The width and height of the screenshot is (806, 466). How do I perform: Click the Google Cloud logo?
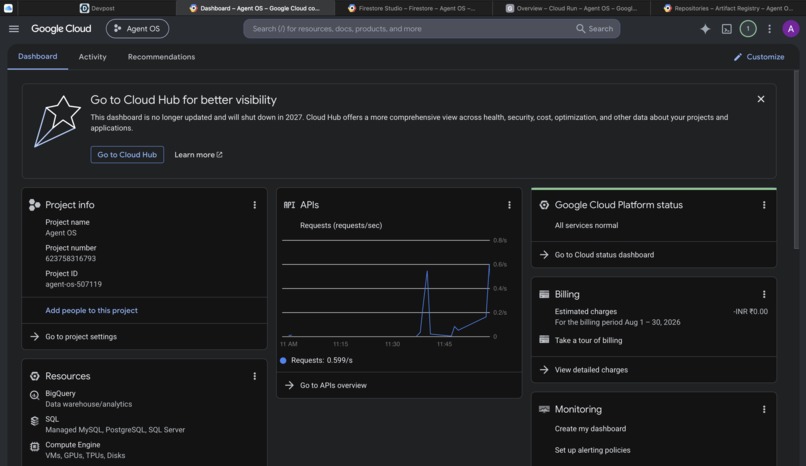pos(61,29)
